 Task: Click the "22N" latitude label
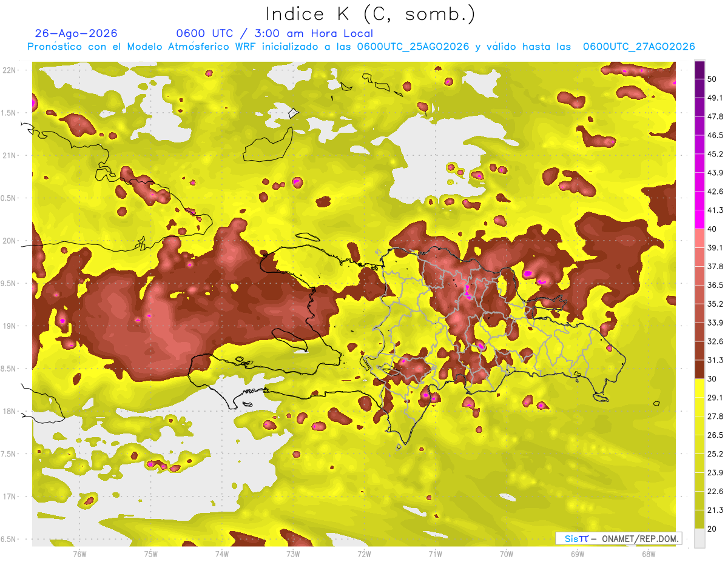tap(8, 70)
